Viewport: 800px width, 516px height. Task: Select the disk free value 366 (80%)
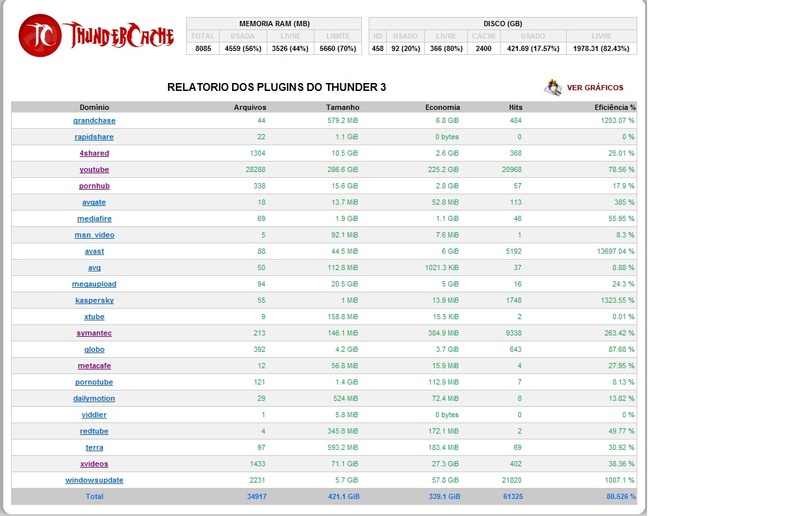coord(446,48)
